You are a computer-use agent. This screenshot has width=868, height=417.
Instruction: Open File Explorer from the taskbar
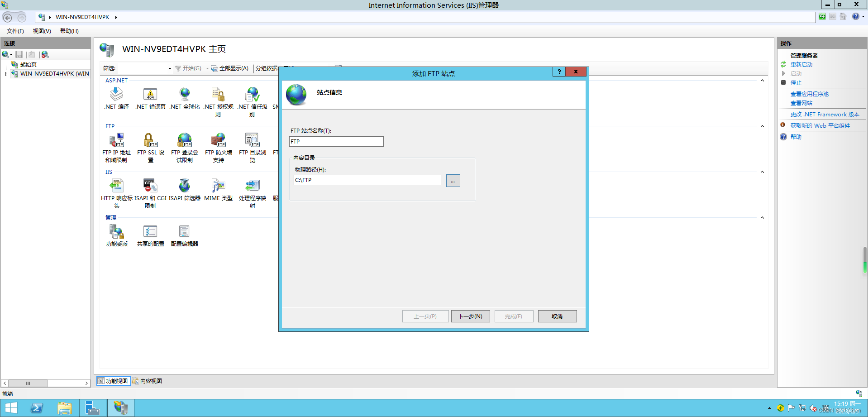pos(65,408)
